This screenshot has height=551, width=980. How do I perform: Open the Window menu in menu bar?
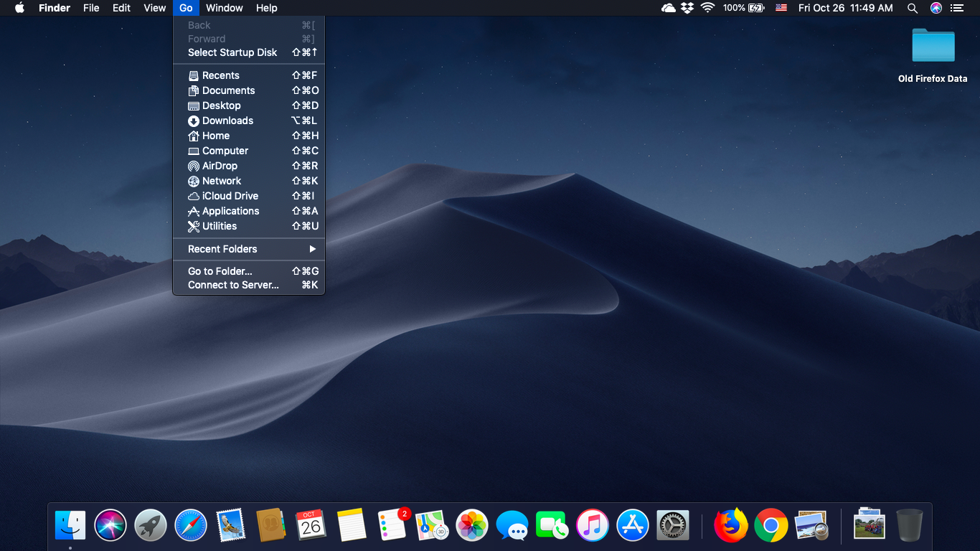(224, 8)
